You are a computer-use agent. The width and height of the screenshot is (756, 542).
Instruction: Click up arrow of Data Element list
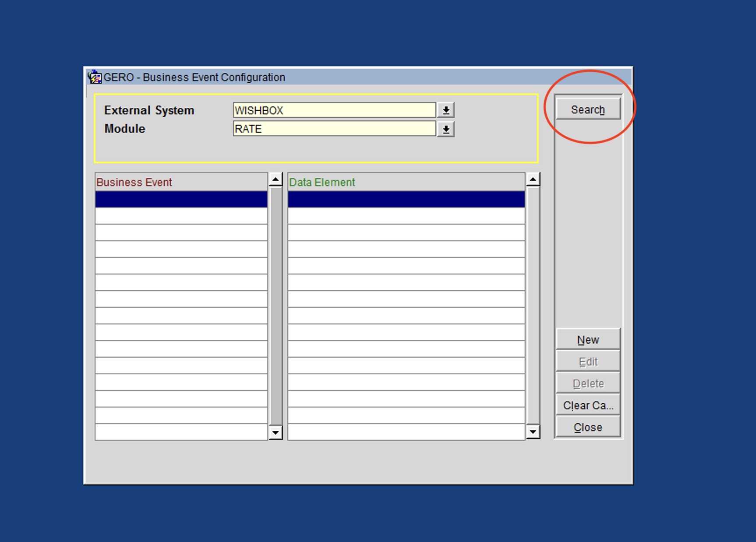[533, 179]
